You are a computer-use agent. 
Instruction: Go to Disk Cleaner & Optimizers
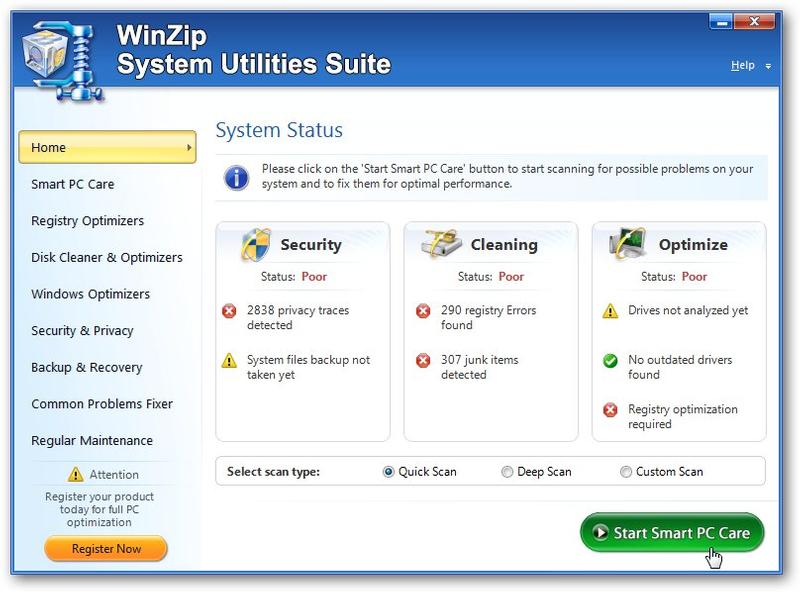tap(107, 258)
